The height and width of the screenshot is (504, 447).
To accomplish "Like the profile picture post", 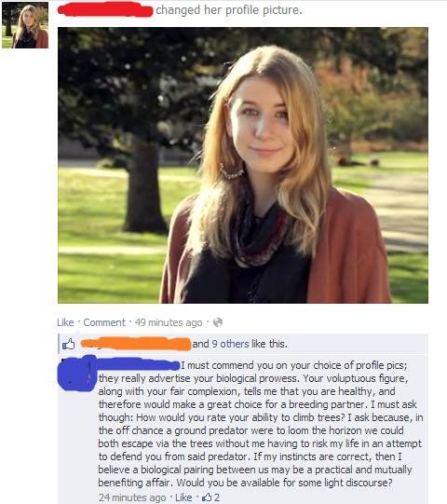I will click(x=65, y=322).
